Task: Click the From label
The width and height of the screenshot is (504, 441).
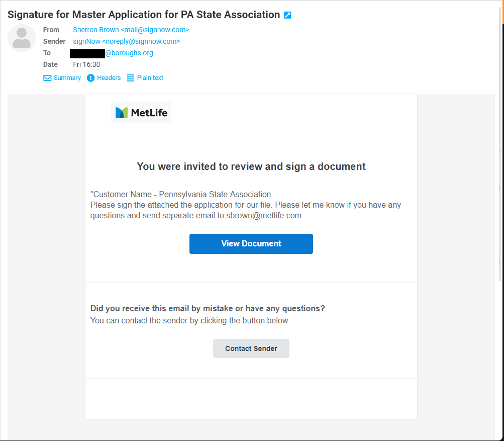Action: coord(51,30)
